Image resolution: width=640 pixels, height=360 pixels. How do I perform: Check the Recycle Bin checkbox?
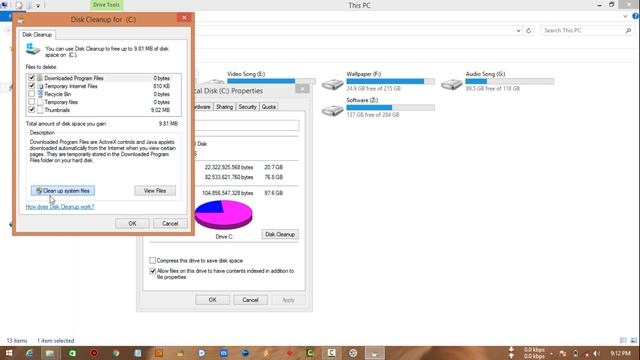coord(31,94)
